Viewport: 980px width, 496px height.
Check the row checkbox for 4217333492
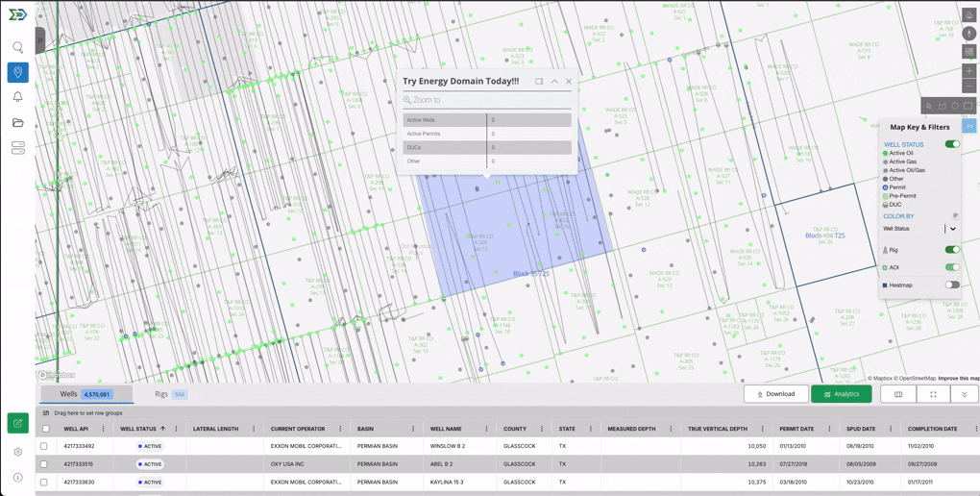click(44, 447)
